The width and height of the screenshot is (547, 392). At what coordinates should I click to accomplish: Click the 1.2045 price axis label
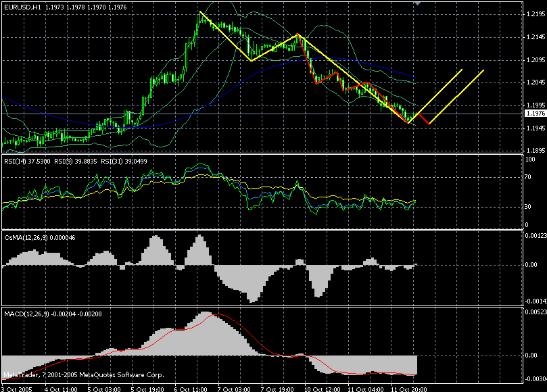click(x=536, y=82)
